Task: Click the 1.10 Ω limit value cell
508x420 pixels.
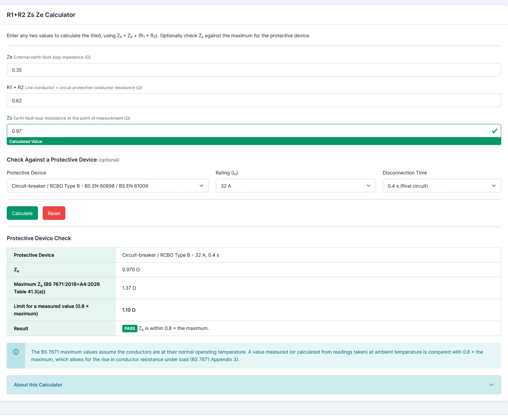Action: (308, 310)
